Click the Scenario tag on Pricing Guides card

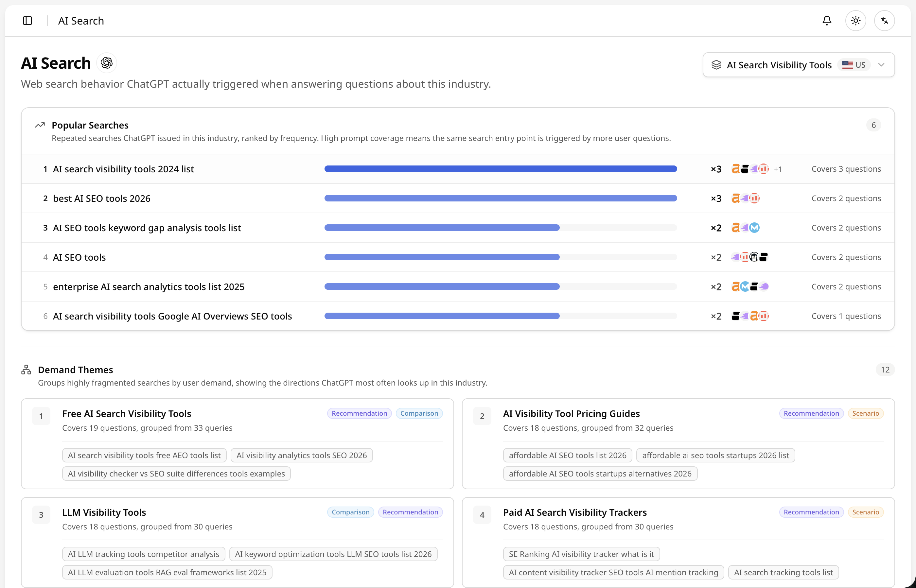(x=865, y=413)
